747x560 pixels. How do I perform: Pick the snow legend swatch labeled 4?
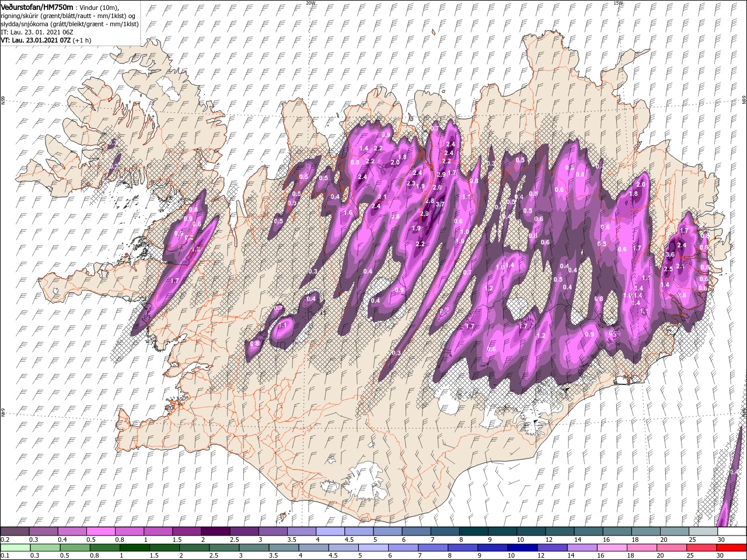click(330, 531)
